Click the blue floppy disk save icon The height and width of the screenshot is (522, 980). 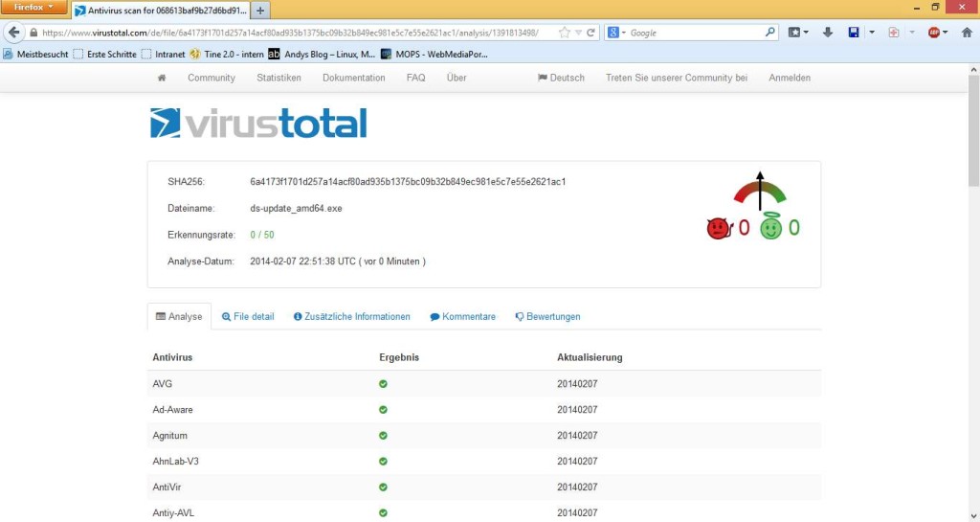click(854, 33)
